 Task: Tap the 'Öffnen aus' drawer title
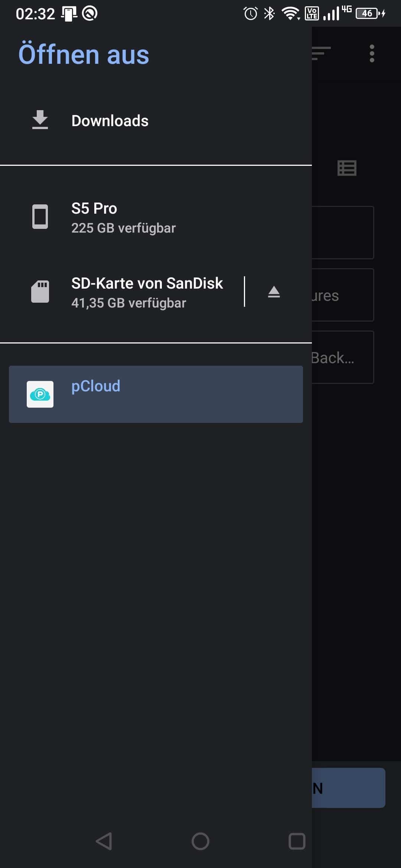point(84,55)
